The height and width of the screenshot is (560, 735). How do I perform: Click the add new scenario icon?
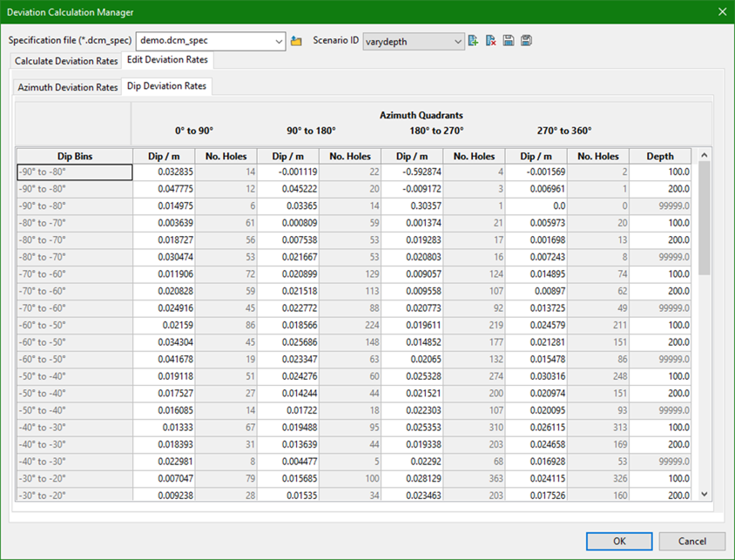(x=473, y=41)
